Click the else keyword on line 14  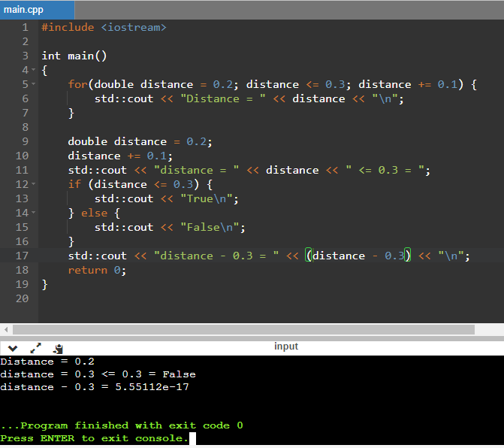tap(94, 213)
